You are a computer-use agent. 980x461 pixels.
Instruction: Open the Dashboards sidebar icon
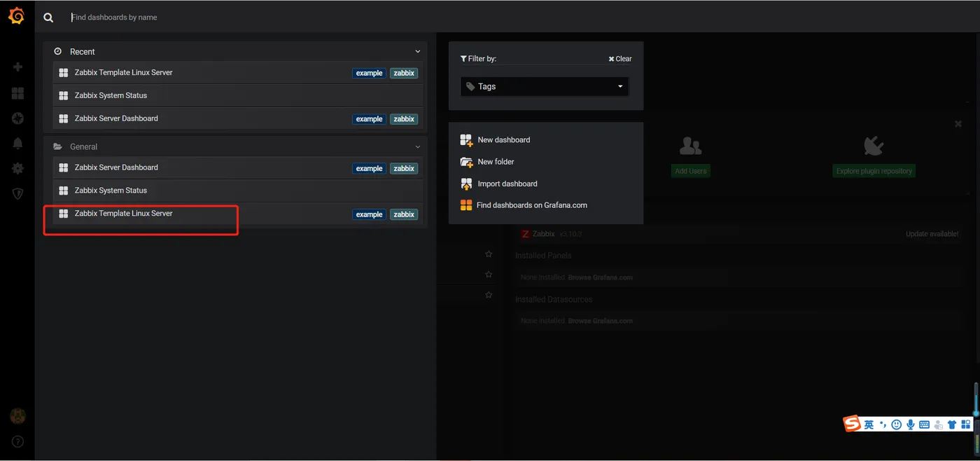(17, 93)
